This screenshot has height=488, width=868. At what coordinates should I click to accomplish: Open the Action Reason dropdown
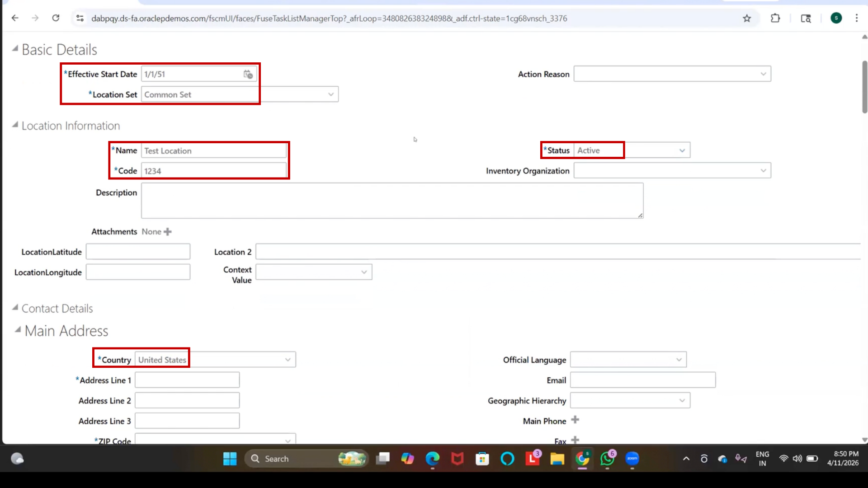pyautogui.click(x=763, y=74)
